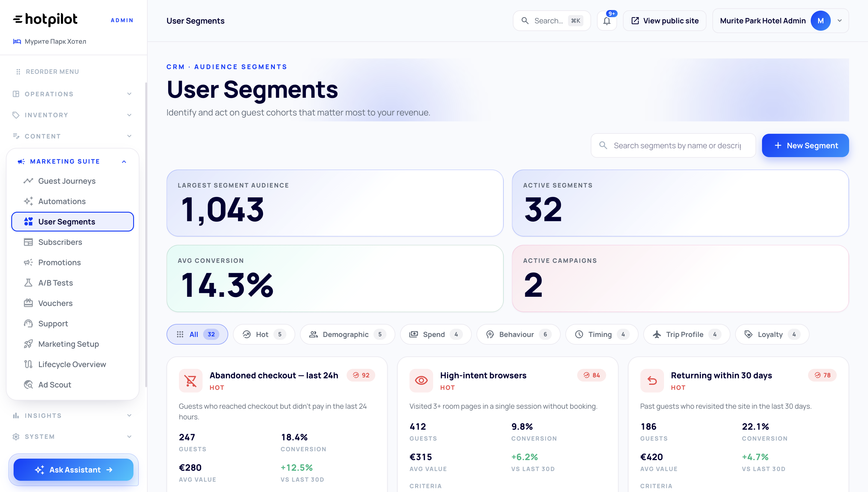Filter segments by Loyalty
The height and width of the screenshot is (492, 868).
coord(772,334)
